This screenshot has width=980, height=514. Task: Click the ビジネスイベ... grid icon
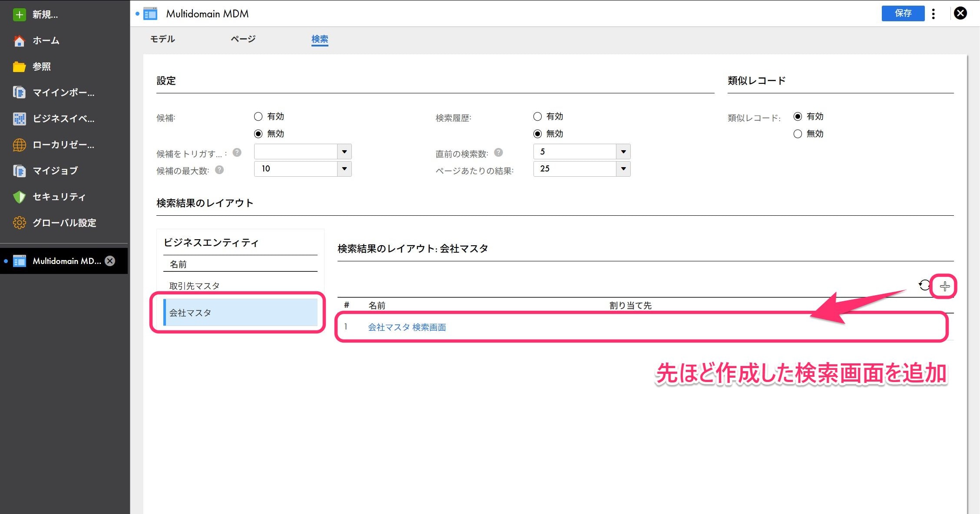tap(19, 119)
